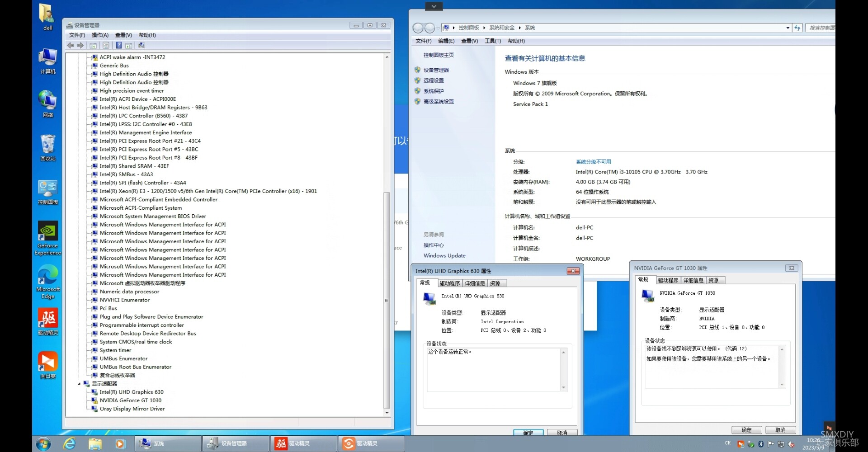The height and width of the screenshot is (452, 868).
Task: Open 工具(T) menu in System window
Action: [493, 41]
